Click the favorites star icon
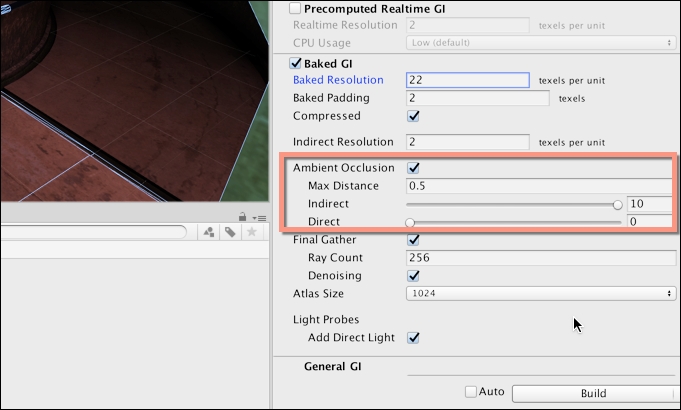The height and width of the screenshot is (410, 681). click(x=251, y=232)
